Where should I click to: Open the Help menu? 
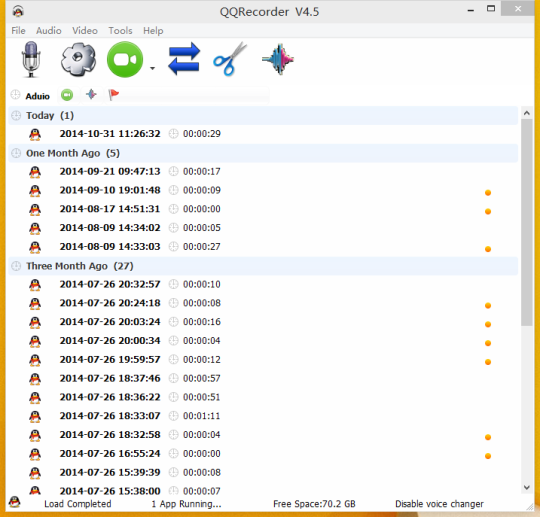point(153,31)
